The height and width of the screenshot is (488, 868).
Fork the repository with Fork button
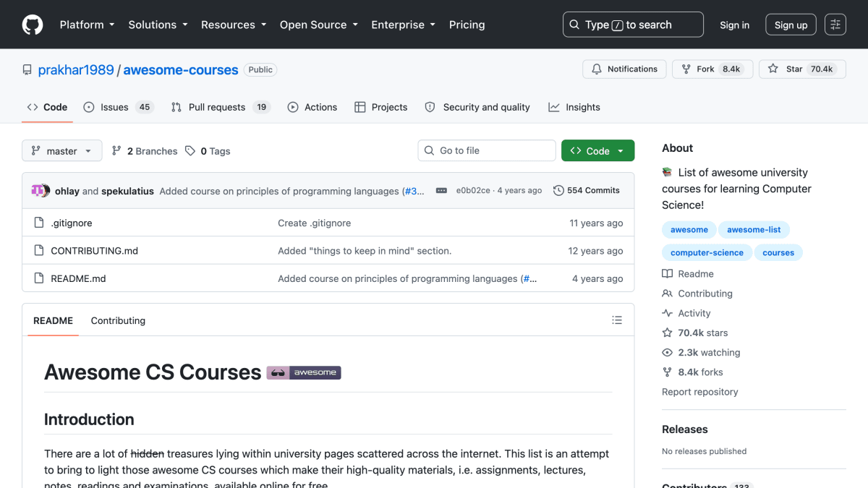click(713, 69)
